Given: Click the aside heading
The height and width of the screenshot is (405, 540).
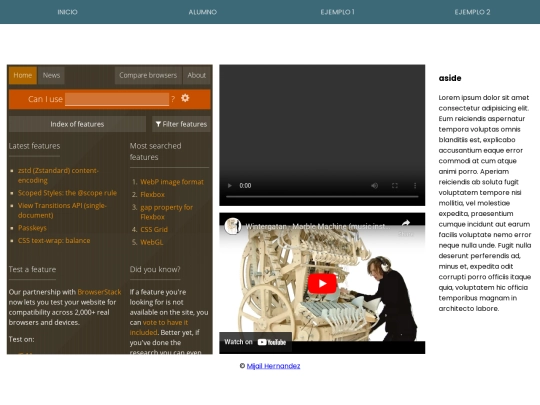Looking at the screenshot, I should coord(450,78).
